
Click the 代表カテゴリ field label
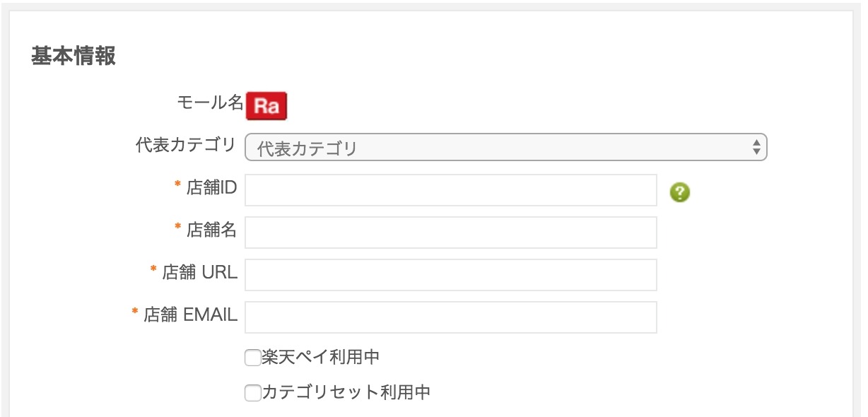point(186,145)
